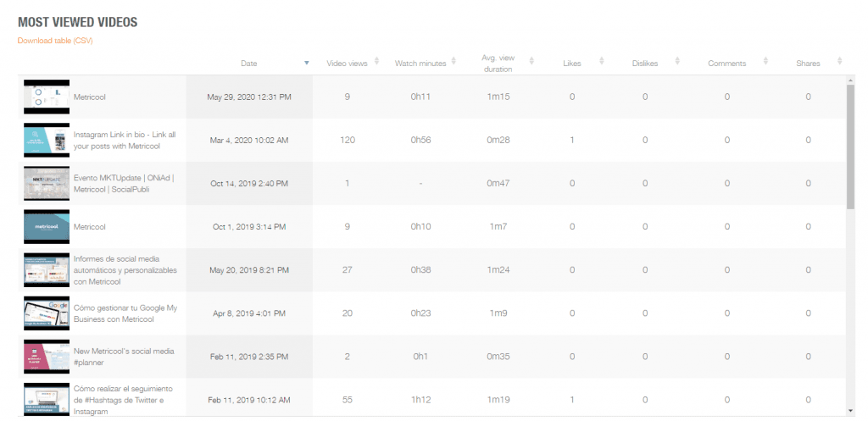Viewport: 868px width, 421px height.
Task: Select title 'Cómo gestionar tu Google My Business'
Action: click(x=125, y=313)
